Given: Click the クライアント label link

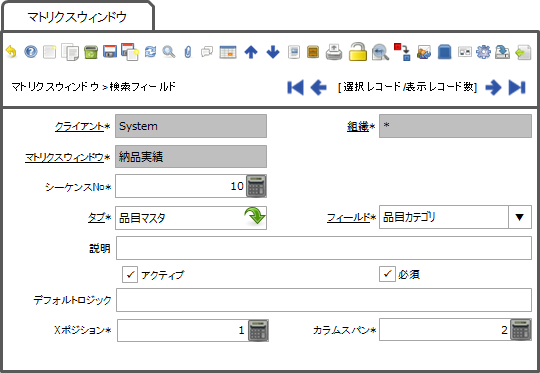Looking at the screenshot, I should pyautogui.click(x=79, y=126).
